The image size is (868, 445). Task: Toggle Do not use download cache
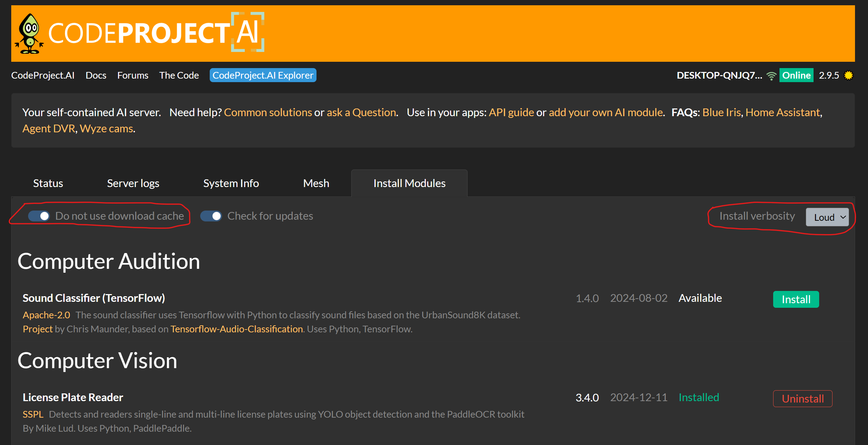tap(39, 216)
